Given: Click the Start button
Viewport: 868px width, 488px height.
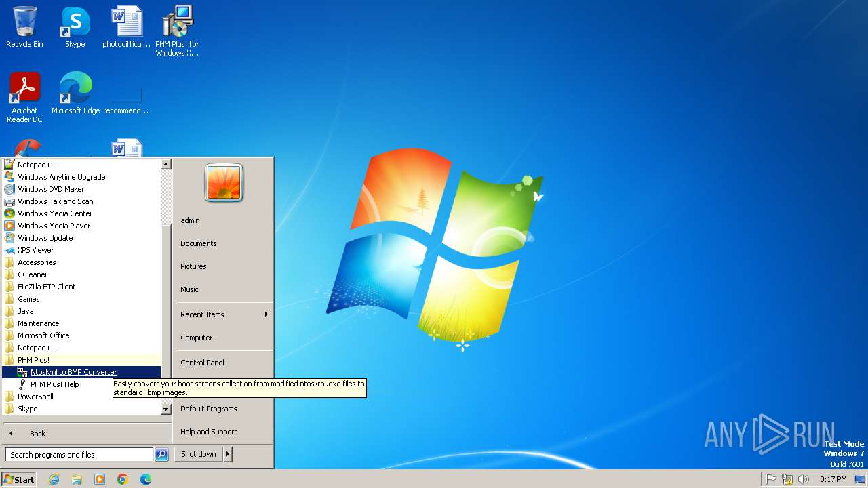Looking at the screenshot, I should [19, 479].
